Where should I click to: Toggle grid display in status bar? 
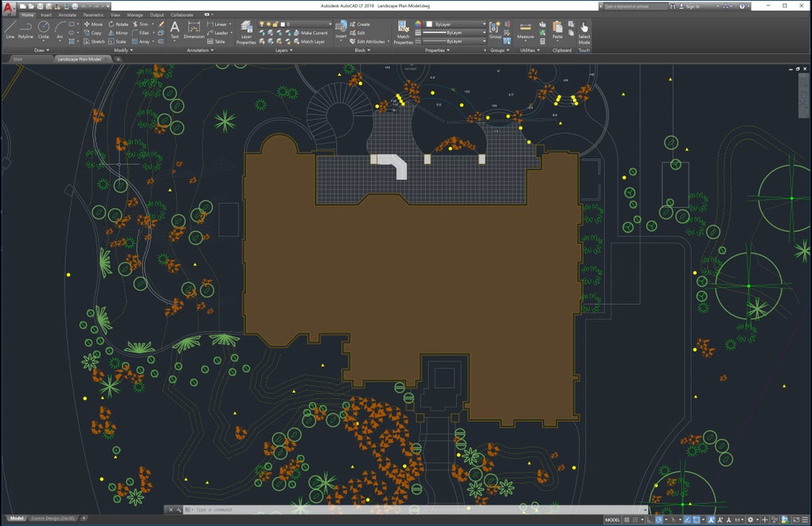click(627, 520)
